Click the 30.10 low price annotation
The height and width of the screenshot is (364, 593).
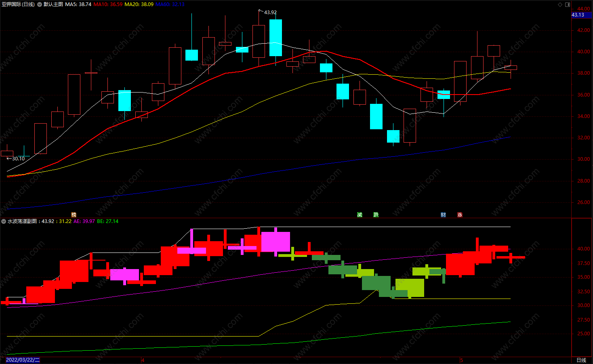tap(18, 159)
